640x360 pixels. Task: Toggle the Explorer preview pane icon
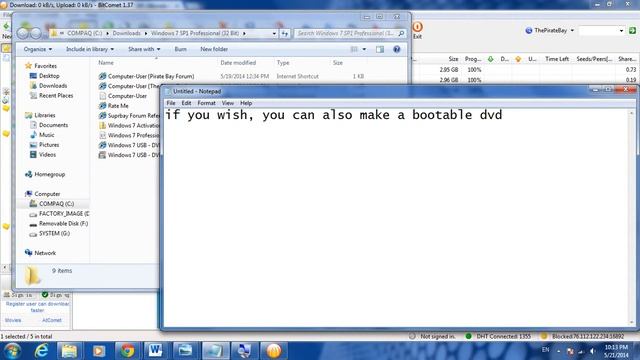click(x=380, y=49)
